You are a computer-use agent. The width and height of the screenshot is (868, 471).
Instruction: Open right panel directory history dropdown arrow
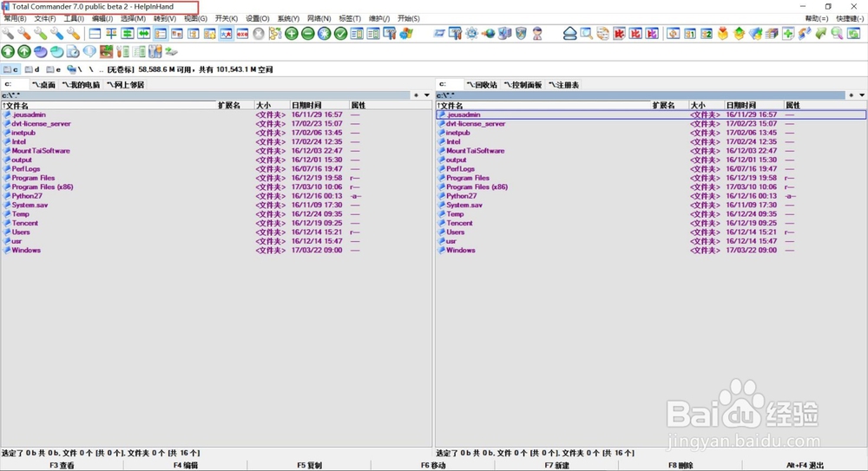861,95
